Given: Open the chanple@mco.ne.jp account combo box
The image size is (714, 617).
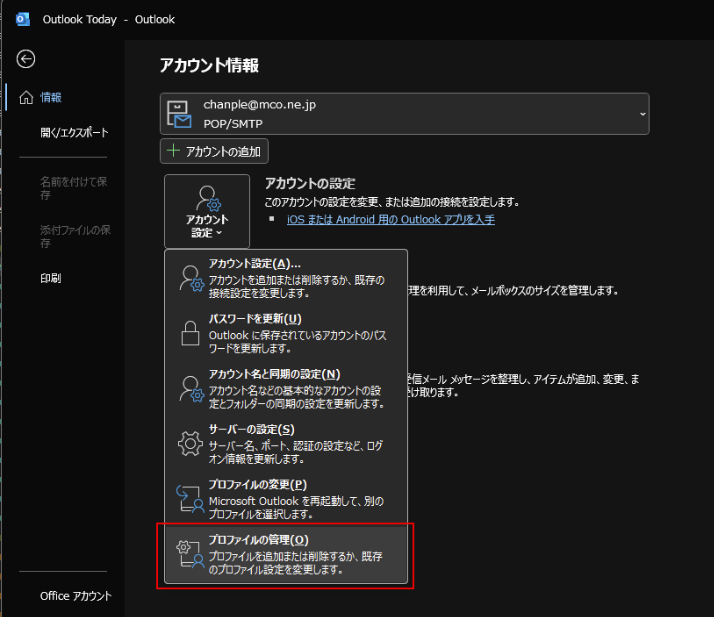Looking at the screenshot, I should pos(404,114).
